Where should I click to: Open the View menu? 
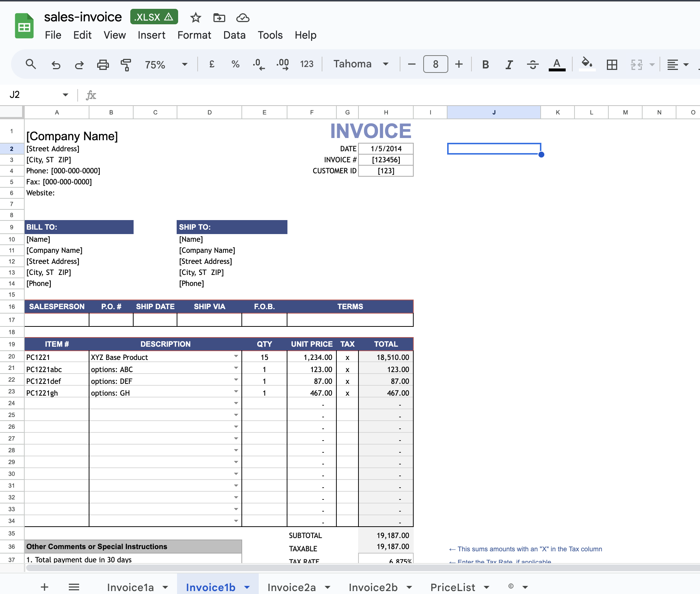(x=114, y=35)
